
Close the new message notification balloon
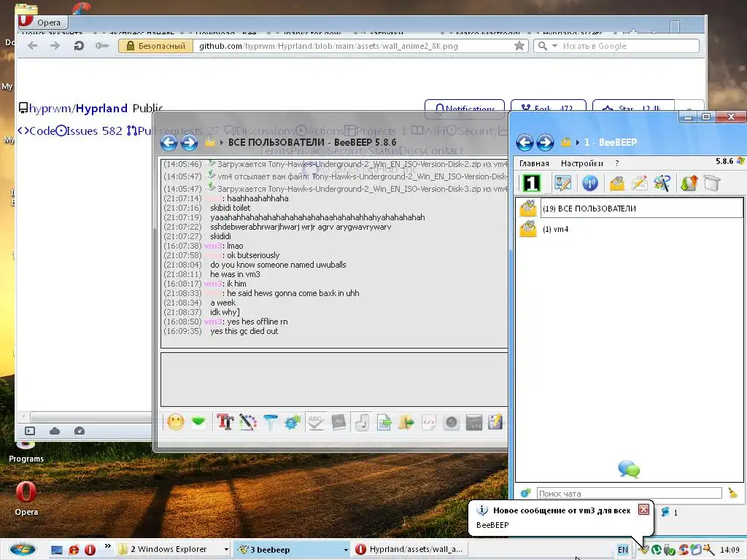643,510
